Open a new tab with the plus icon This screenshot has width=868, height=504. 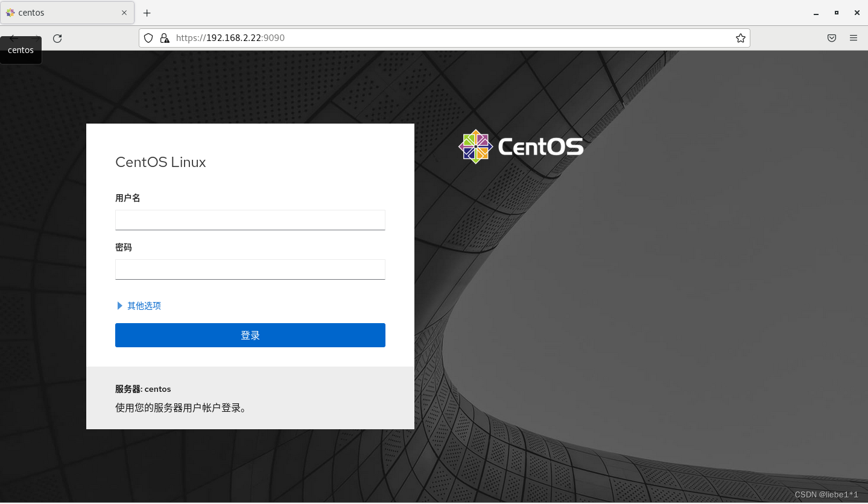pyautogui.click(x=147, y=13)
